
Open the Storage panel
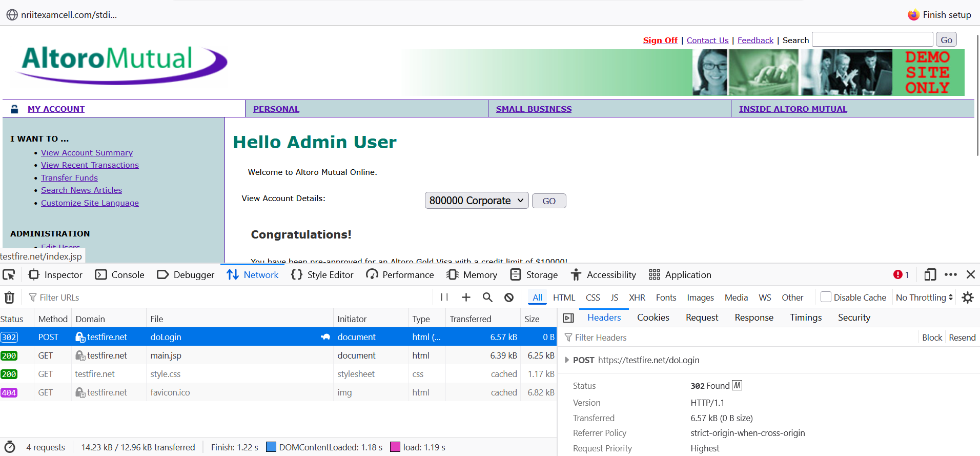(534, 275)
